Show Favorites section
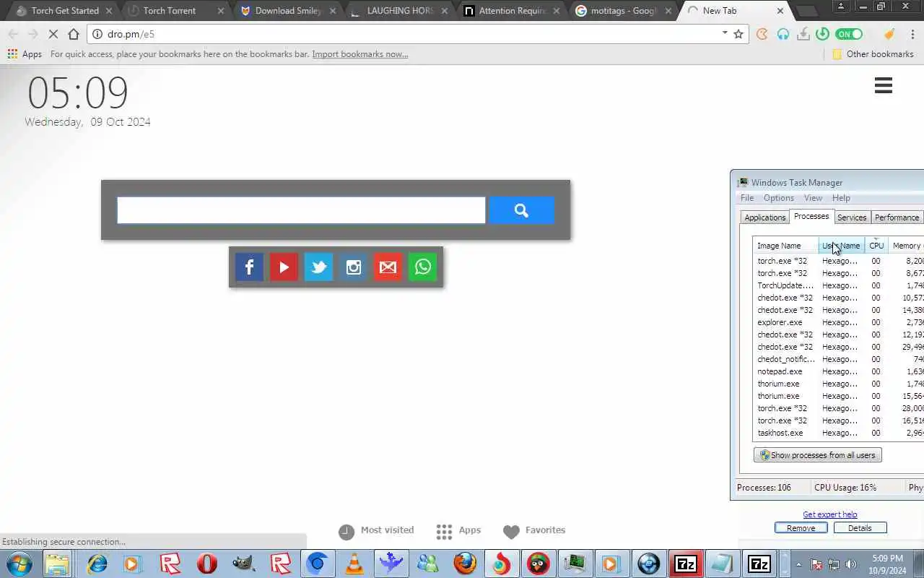The image size is (924, 578). tap(534, 531)
